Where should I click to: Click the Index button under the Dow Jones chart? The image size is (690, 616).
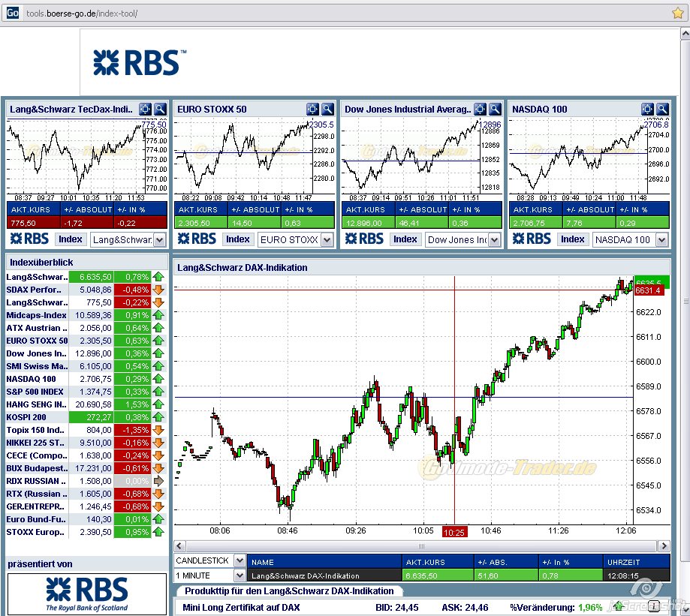coord(405,239)
